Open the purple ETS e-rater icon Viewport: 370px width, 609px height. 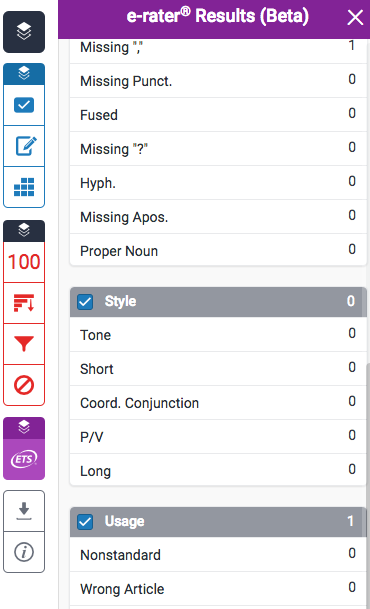(24, 459)
